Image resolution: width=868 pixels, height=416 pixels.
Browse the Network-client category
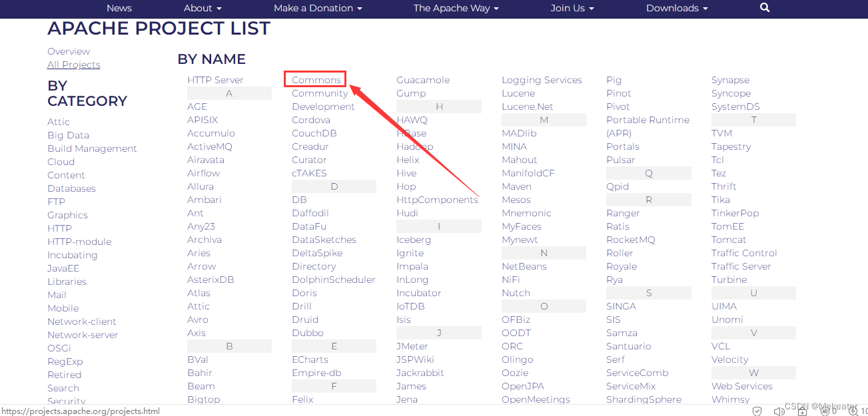point(82,321)
